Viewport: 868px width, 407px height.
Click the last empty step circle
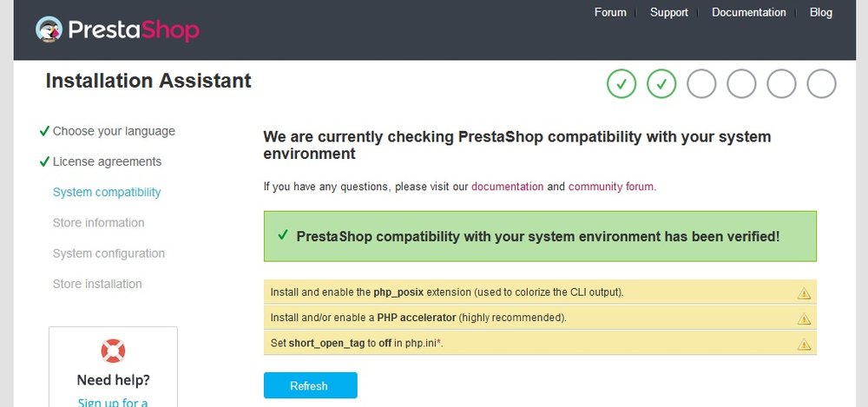821,84
